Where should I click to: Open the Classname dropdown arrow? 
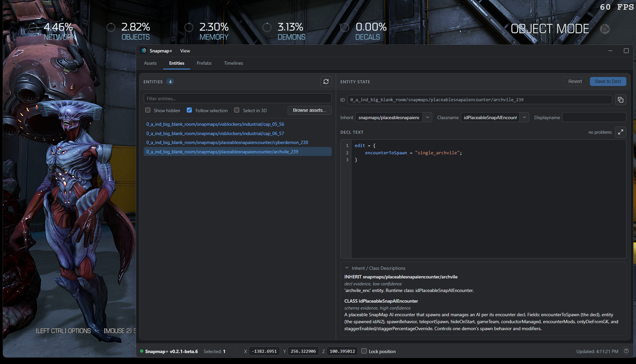click(524, 117)
